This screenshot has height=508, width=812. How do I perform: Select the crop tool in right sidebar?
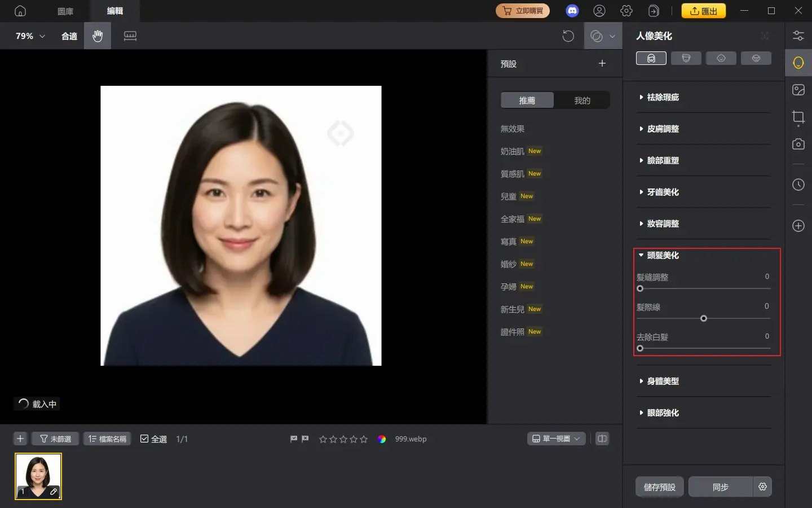pos(798,117)
